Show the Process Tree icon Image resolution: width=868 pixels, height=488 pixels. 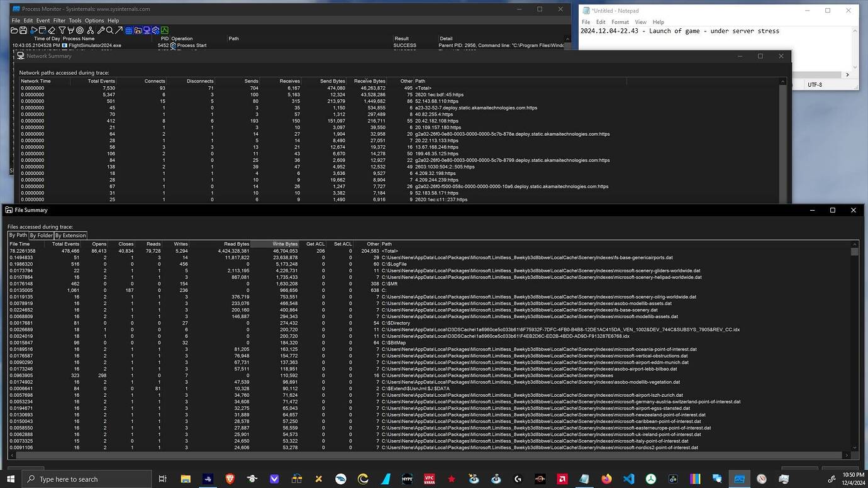pos(90,30)
